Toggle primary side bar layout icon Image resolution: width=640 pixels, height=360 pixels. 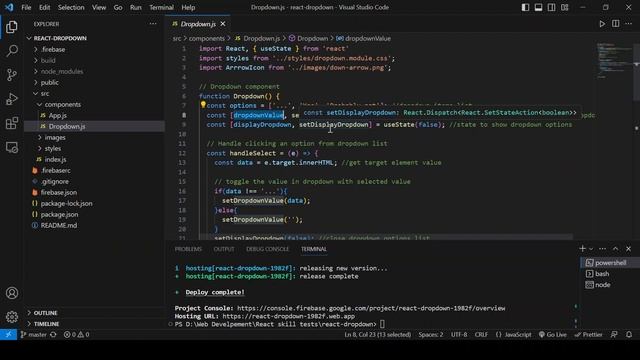[x=525, y=7]
